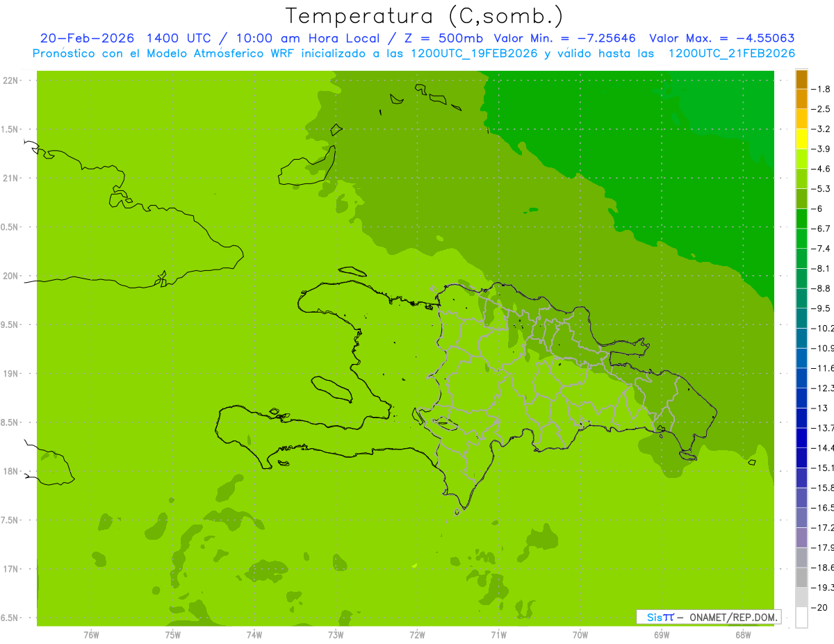Click the 21N latitude axis label
This screenshot has height=644, width=834.
(x=10, y=179)
